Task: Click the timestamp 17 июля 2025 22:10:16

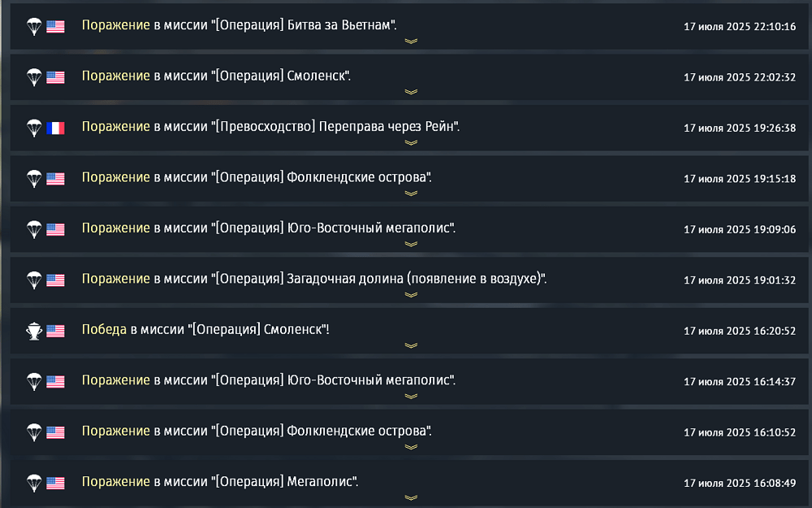Action: tap(740, 27)
